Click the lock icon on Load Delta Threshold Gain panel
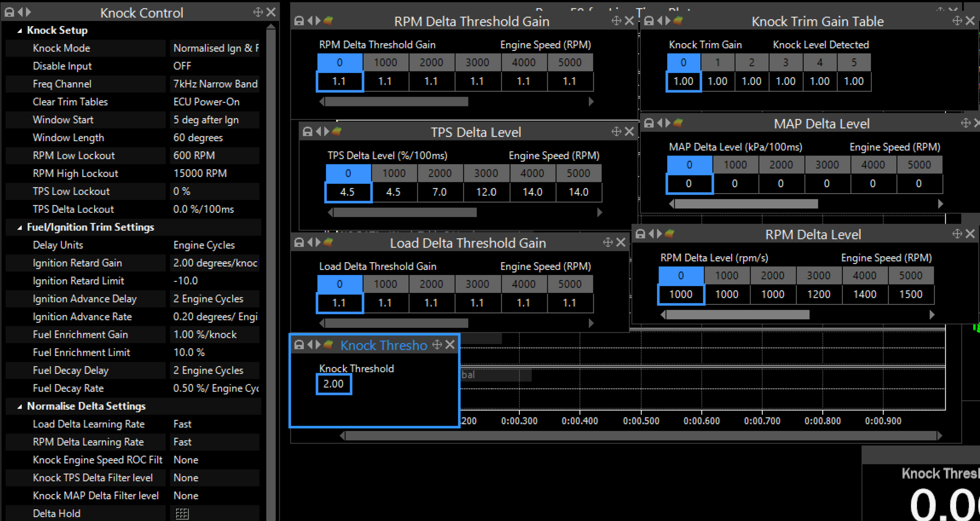The image size is (980, 521). point(299,242)
